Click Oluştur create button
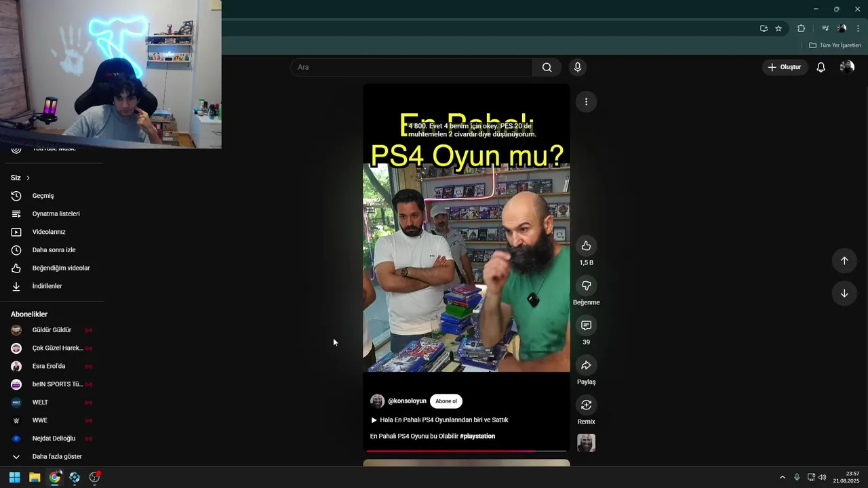Viewport: 868px width, 488px height. click(x=785, y=67)
